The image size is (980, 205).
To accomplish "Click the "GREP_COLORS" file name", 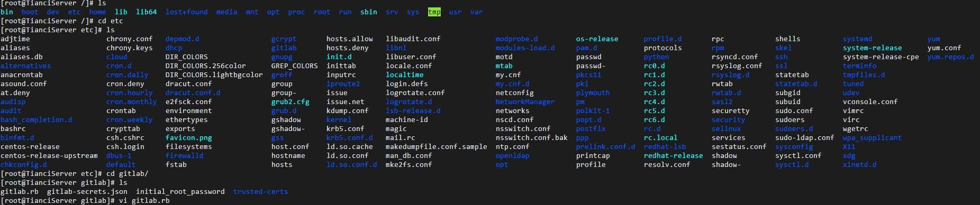I will (295, 66).
